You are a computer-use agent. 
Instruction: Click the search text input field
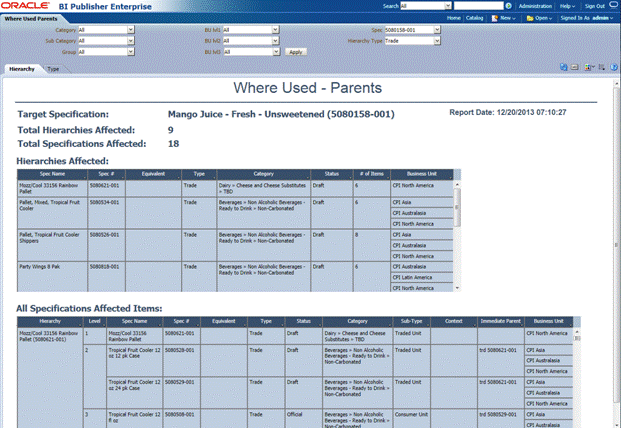pos(478,6)
